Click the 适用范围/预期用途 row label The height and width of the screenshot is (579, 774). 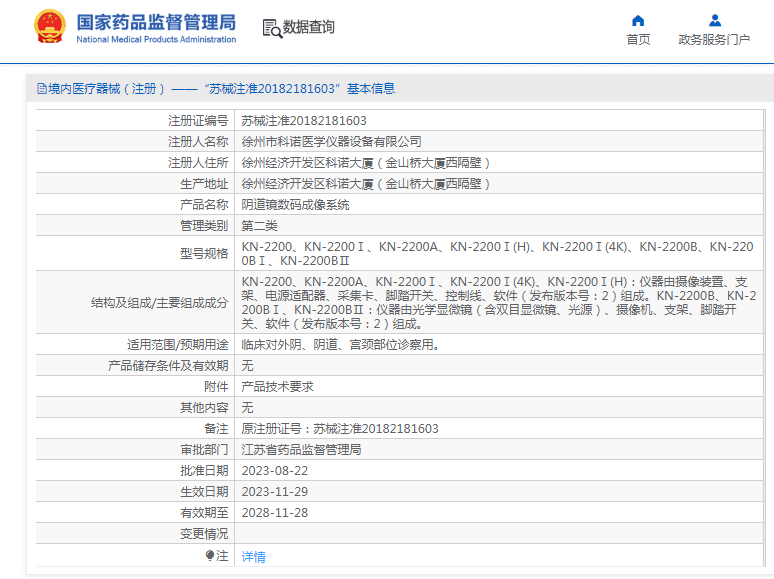(x=178, y=345)
